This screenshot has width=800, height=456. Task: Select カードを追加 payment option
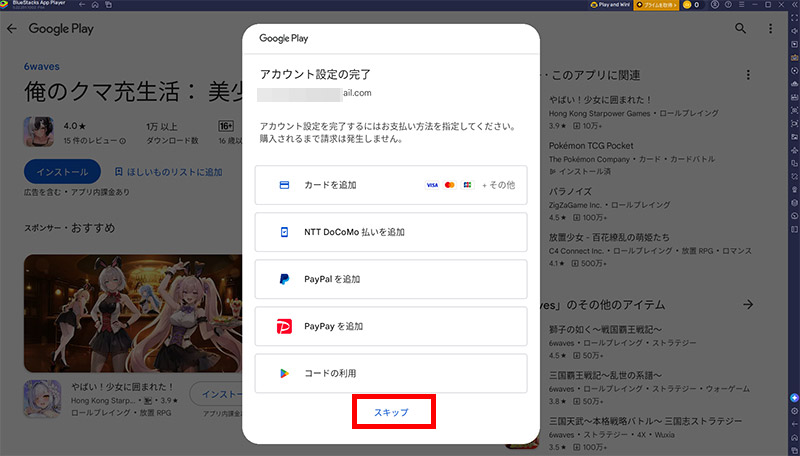(391, 185)
